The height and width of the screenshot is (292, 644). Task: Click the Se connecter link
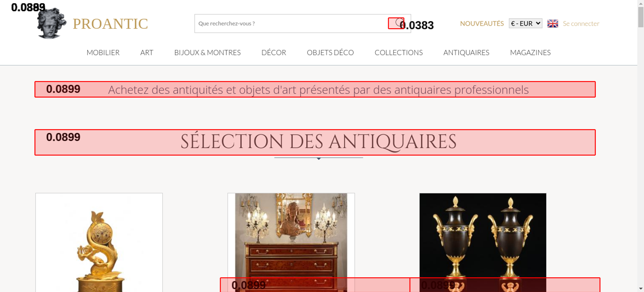(581, 23)
